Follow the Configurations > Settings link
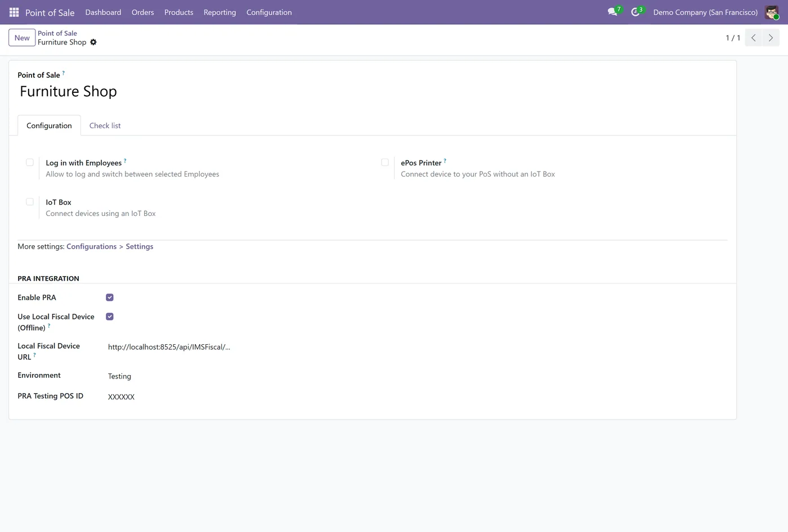This screenshot has height=532, width=788. [x=110, y=246]
